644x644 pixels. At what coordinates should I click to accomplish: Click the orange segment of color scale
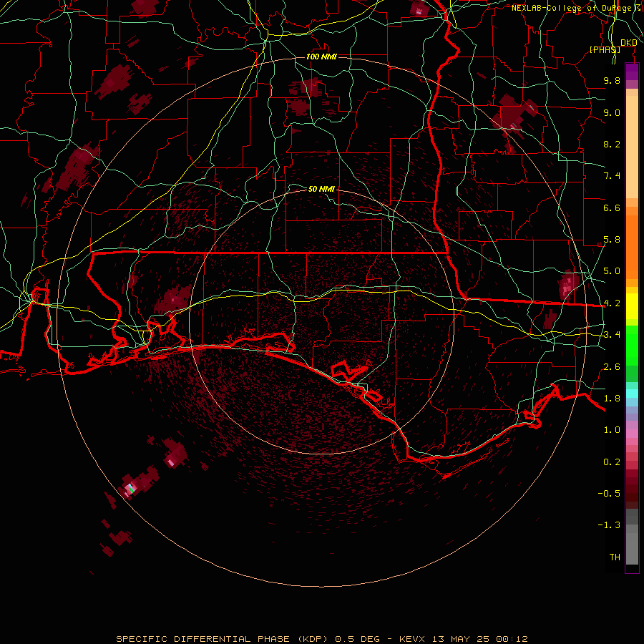coord(632,246)
